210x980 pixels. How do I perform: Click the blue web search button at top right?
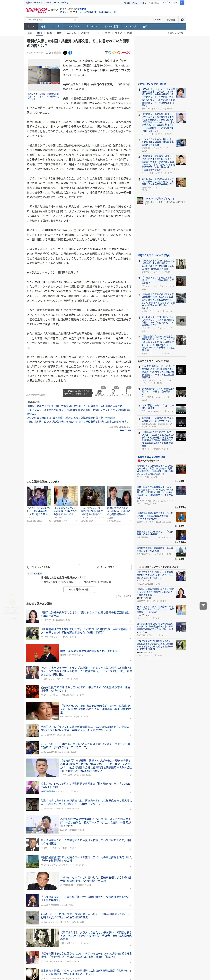pyautogui.click(x=182, y=3)
